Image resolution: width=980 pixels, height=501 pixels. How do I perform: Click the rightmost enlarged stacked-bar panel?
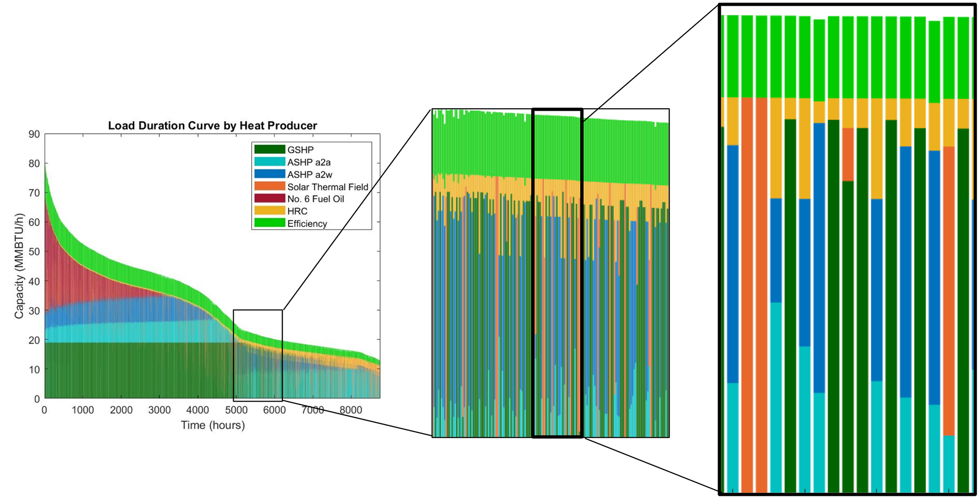pyautogui.click(x=847, y=249)
